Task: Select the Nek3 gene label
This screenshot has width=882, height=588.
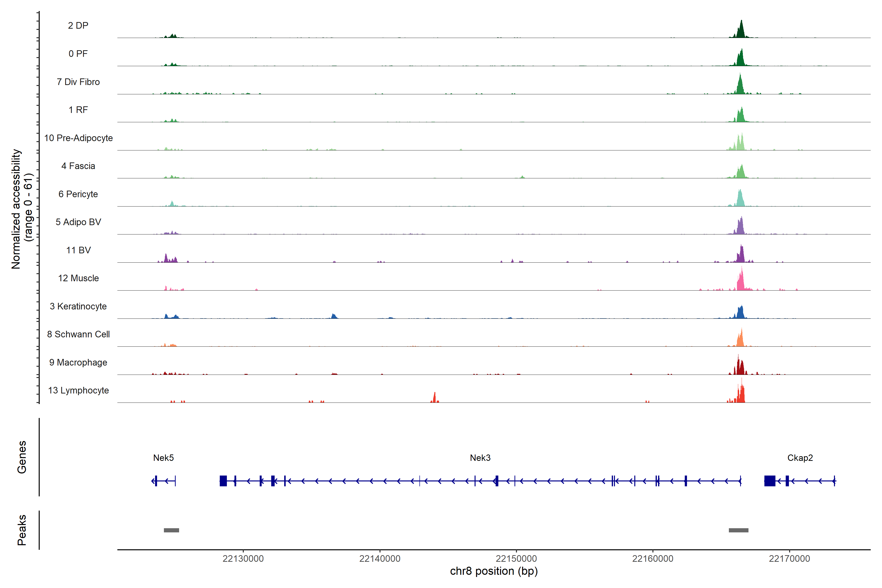Action: [480, 457]
